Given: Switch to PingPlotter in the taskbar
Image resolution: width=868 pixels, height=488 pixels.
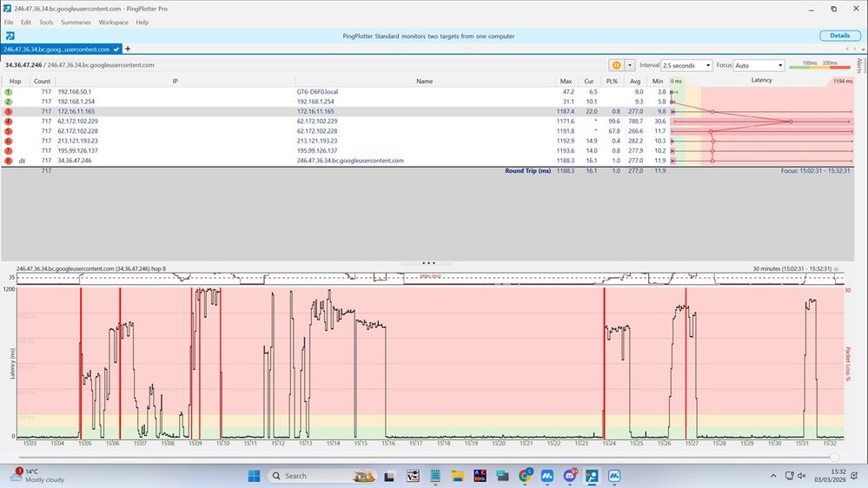Looking at the screenshot, I should click(592, 476).
